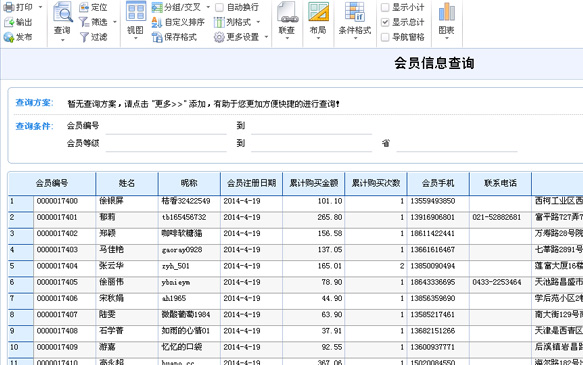
Task: Click the 图表 chart icon
Action: 447,12
